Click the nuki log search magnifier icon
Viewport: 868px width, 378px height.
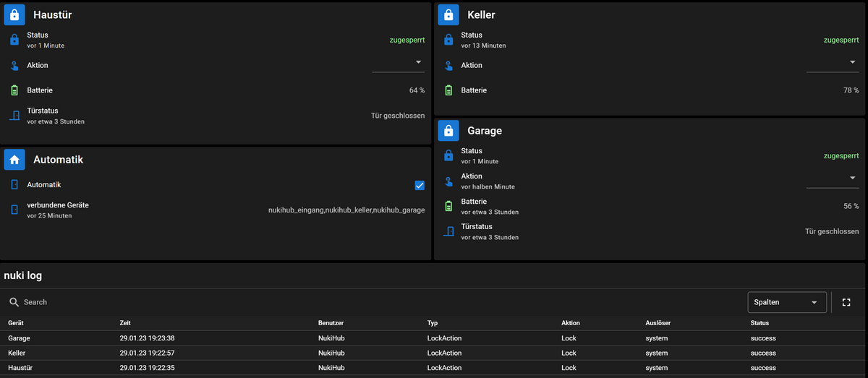[14, 302]
